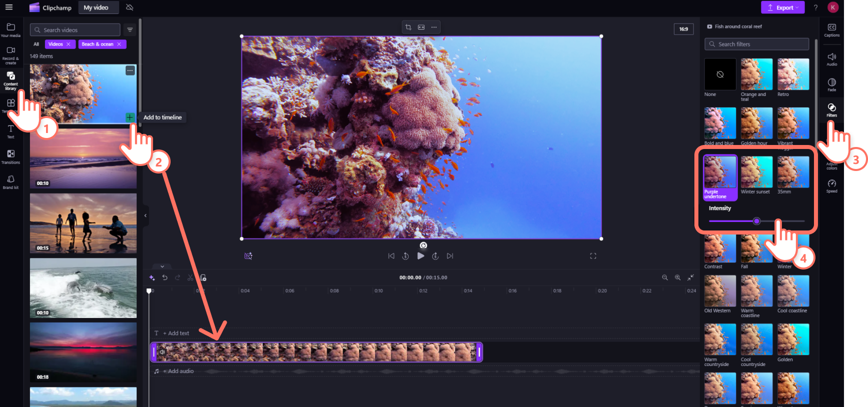Open the Text sidebar tab

click(x=11, y=131)
